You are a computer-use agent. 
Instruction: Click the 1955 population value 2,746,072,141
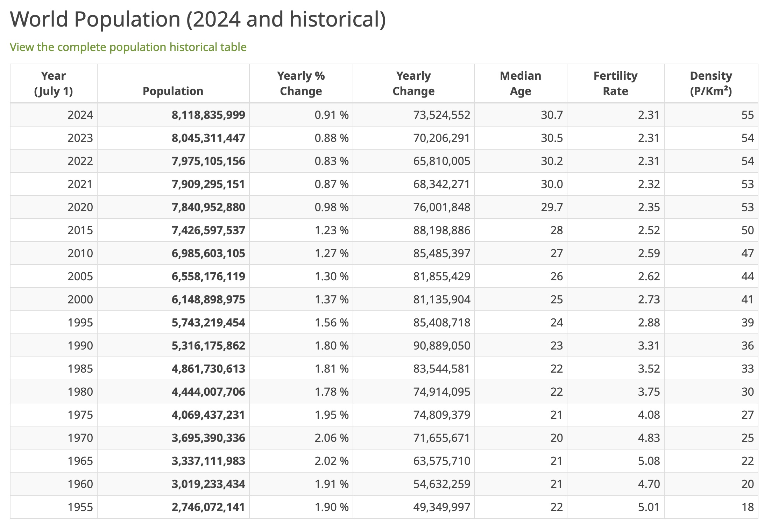pyautogui.click(x=208, y=507)
